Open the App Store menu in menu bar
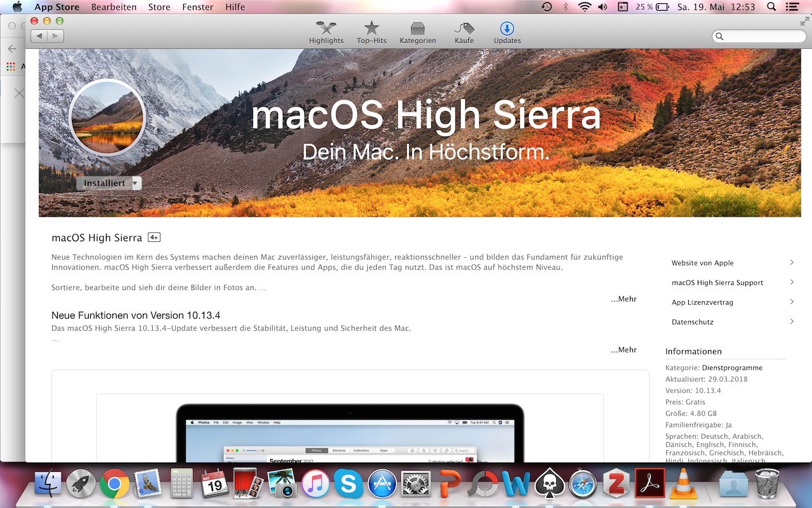Image resolution: width=812 pixels, height=508 pixels. tap(56, 7)
